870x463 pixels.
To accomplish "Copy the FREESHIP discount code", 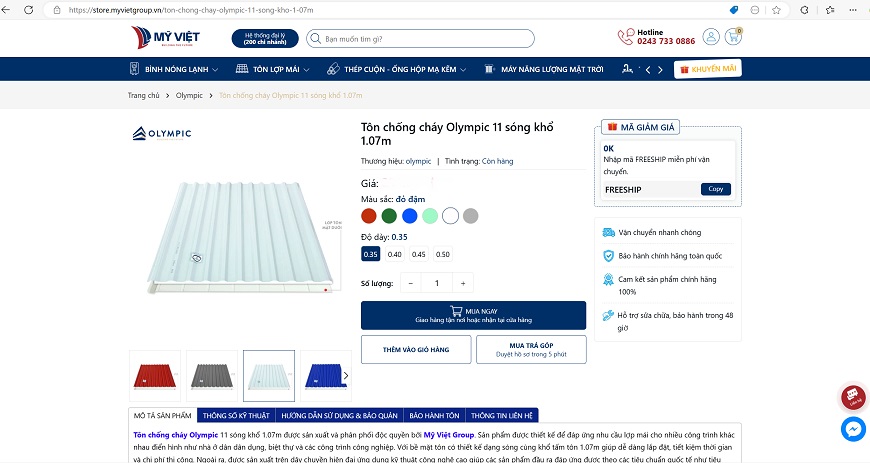I will click(716, 189).
